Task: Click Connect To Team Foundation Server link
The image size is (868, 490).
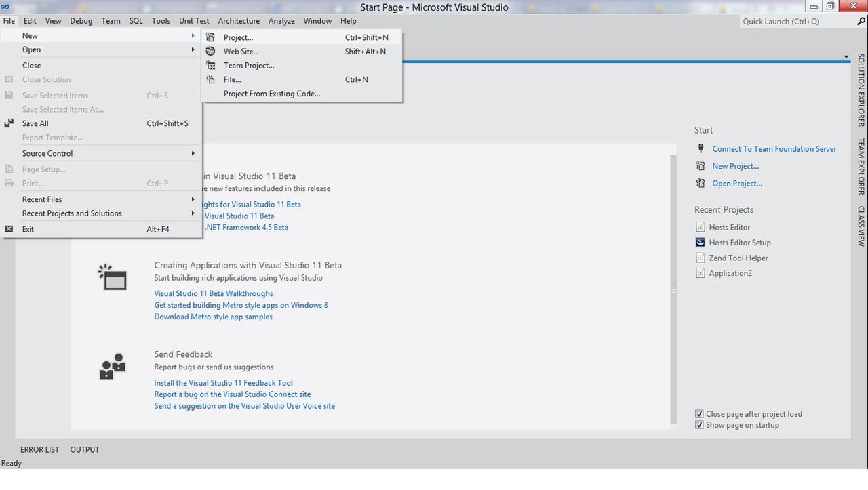Action: pyautogui.click(x=774, y=149)
